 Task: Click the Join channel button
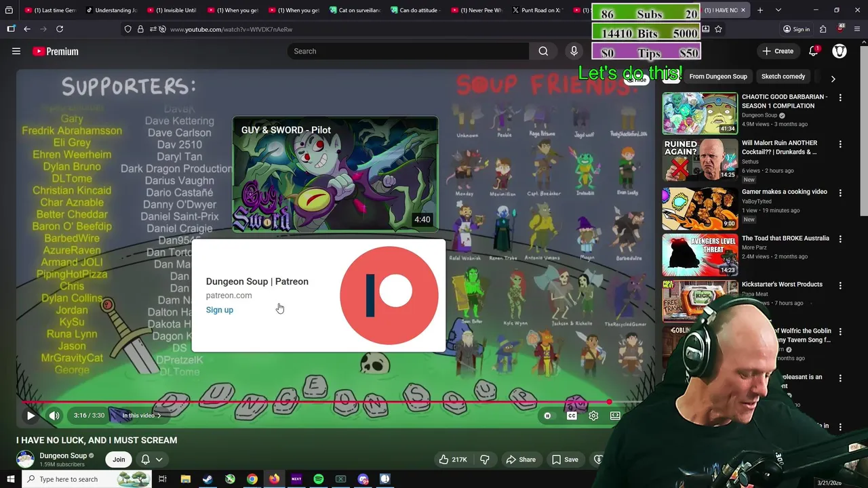click(x=119, y=460)
